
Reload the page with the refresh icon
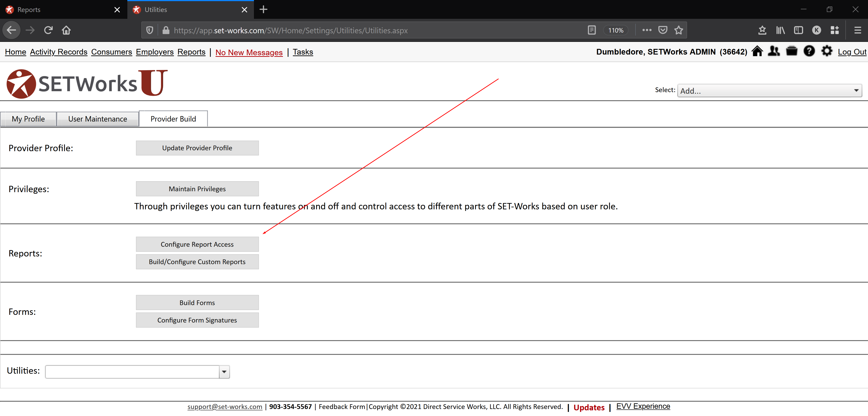click(48, 30)
